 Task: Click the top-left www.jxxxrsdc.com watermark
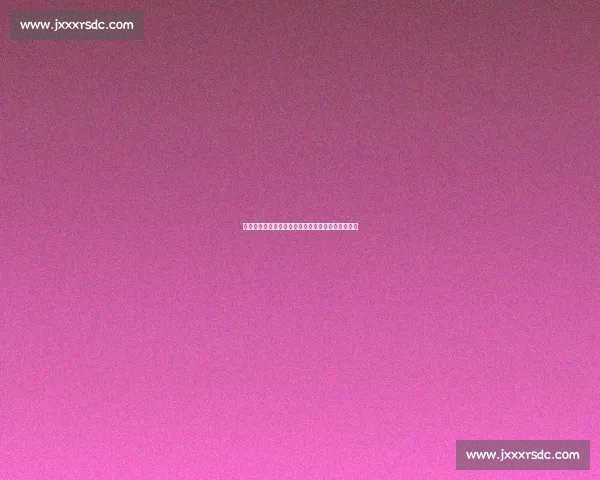[77, 25]
